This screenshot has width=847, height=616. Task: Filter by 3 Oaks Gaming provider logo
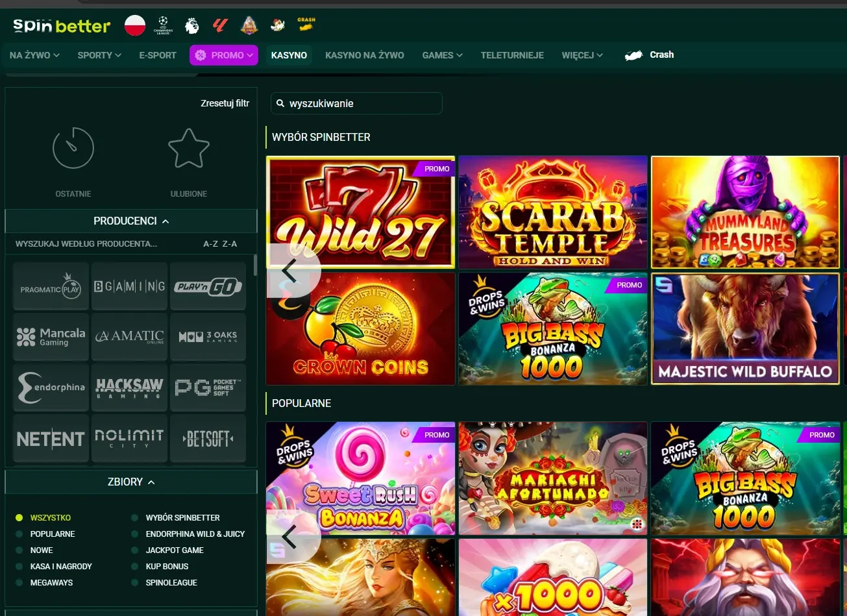coord(208,337)
